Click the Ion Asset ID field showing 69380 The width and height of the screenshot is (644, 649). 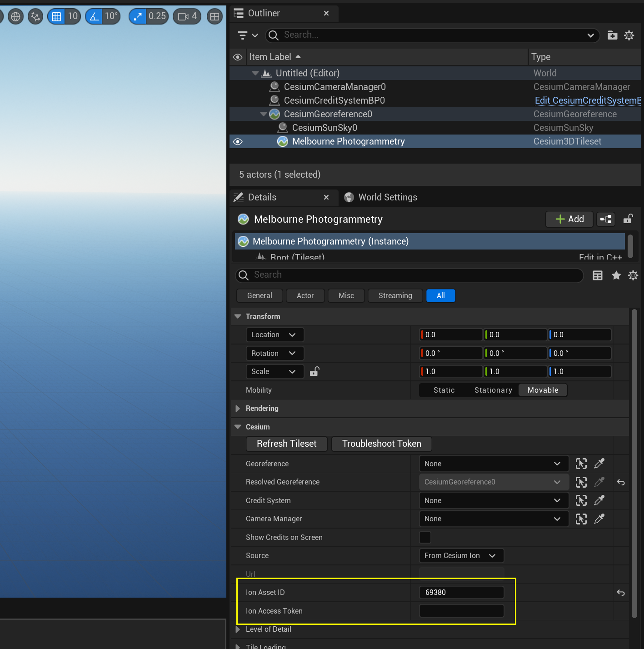pos(461,592)
